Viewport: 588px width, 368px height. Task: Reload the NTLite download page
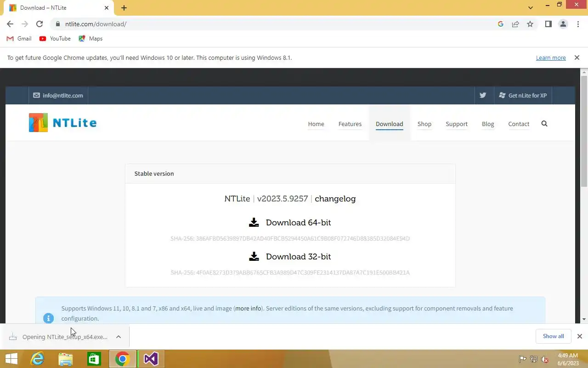40,24
